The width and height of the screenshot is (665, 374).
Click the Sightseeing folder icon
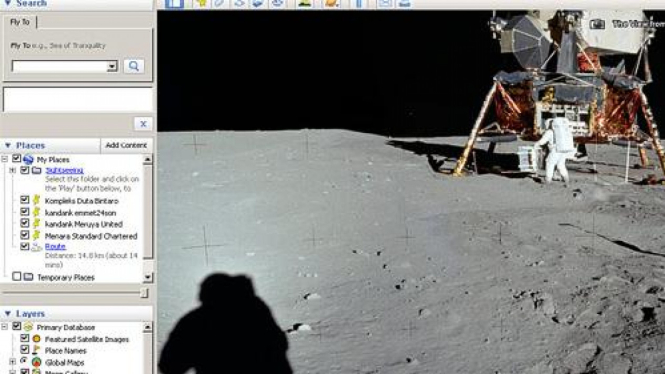tap(37, 170)
